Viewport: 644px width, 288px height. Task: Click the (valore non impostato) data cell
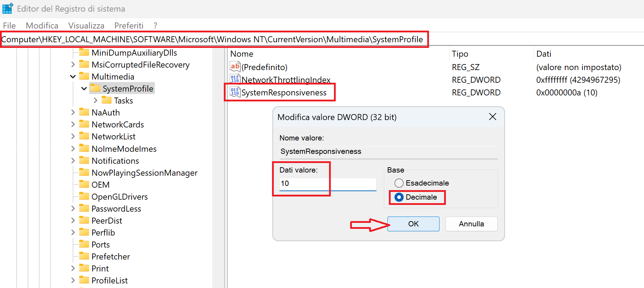pos(579,67)
